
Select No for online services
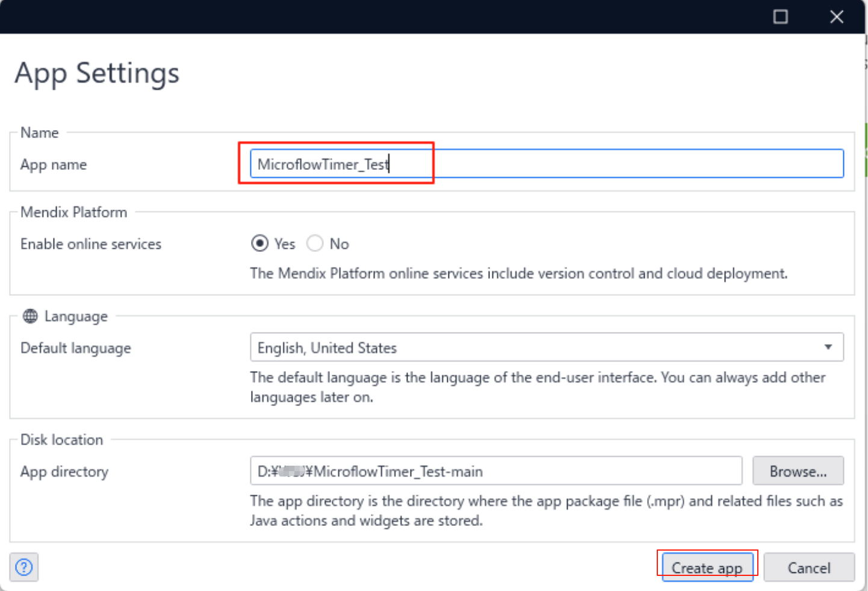click(x=315, y=243)
